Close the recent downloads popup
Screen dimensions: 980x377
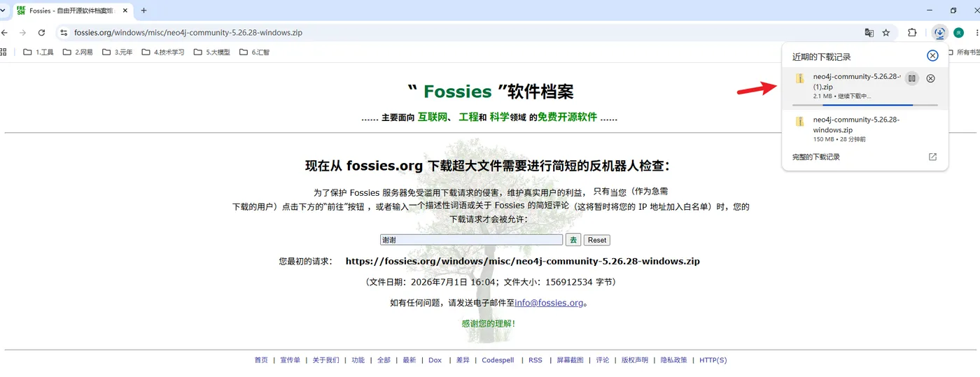[x=932, y=56]
